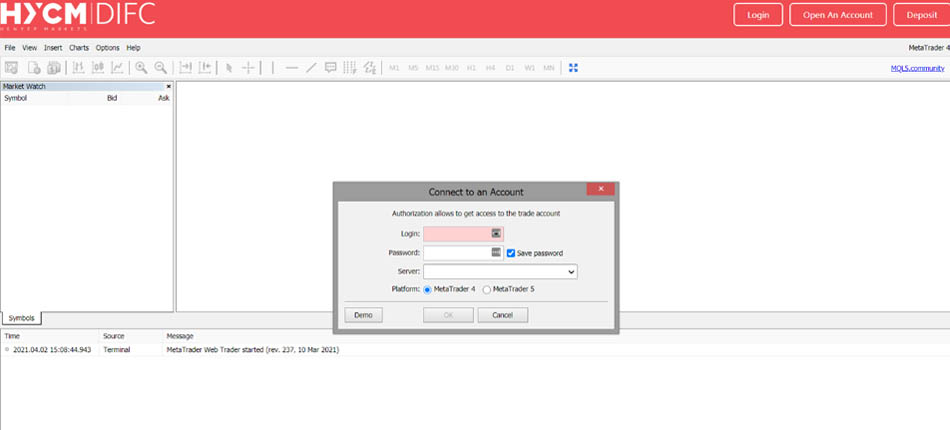
Task: Select the Equidistant Channel tool icon
Action: click(350, 68)
